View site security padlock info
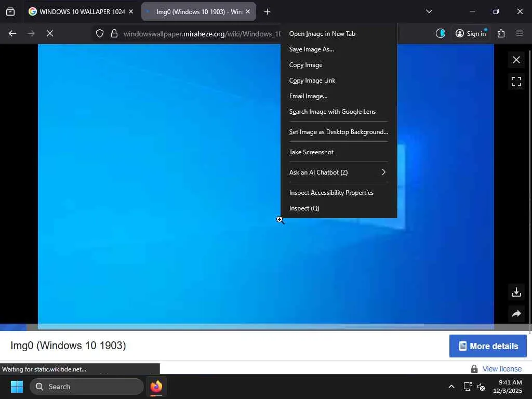This screenshot has width=532, height=399. (114, 33)
